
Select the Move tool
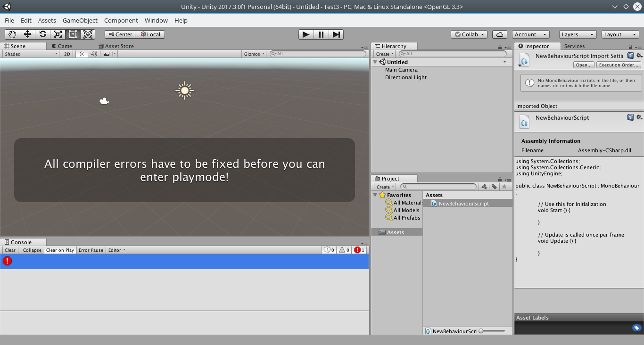tap(29, 34)
